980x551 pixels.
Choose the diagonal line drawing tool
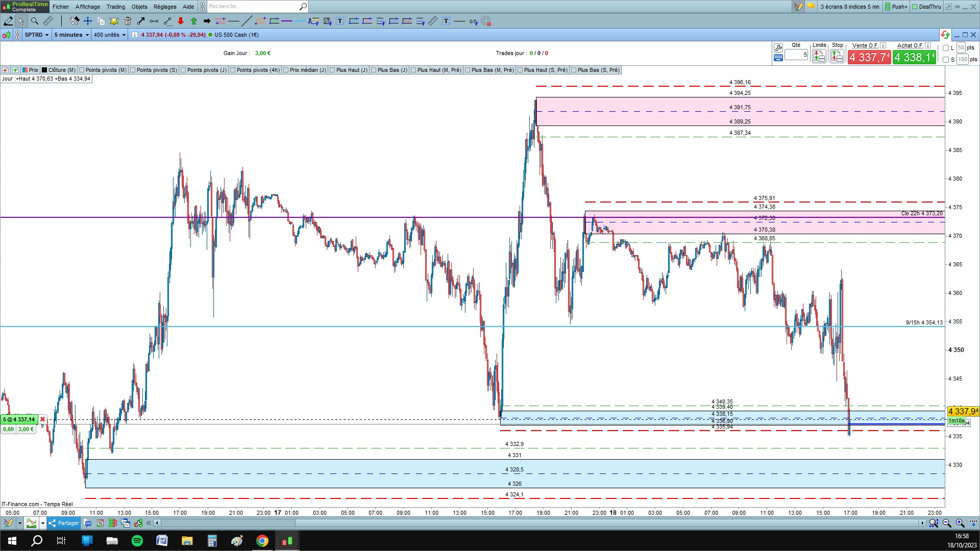coord(247,21)
